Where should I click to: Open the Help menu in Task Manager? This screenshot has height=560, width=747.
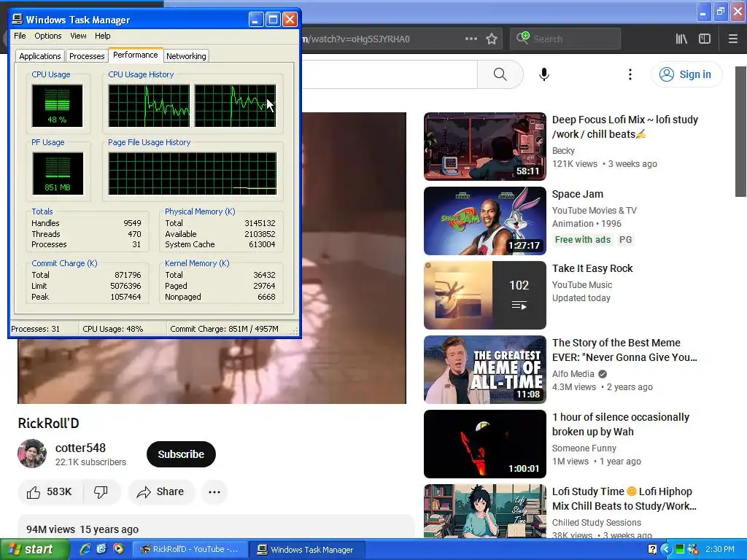[102, 36]
